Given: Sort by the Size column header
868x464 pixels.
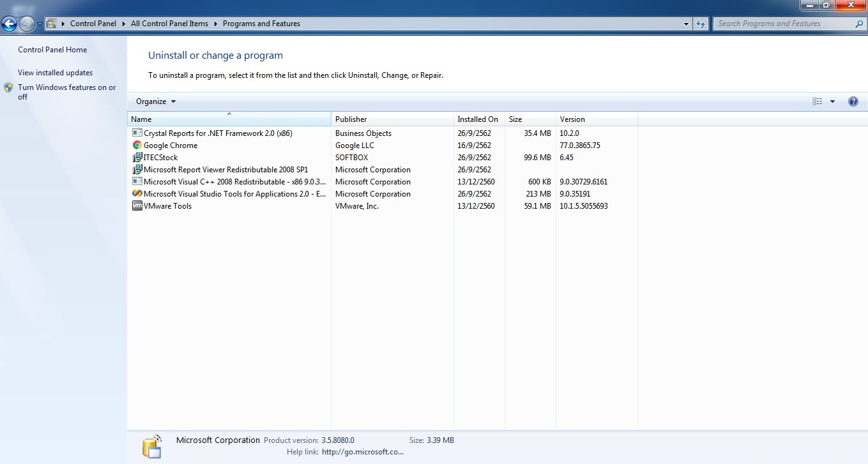Looking at the screenshot, I should click(530, 119).
